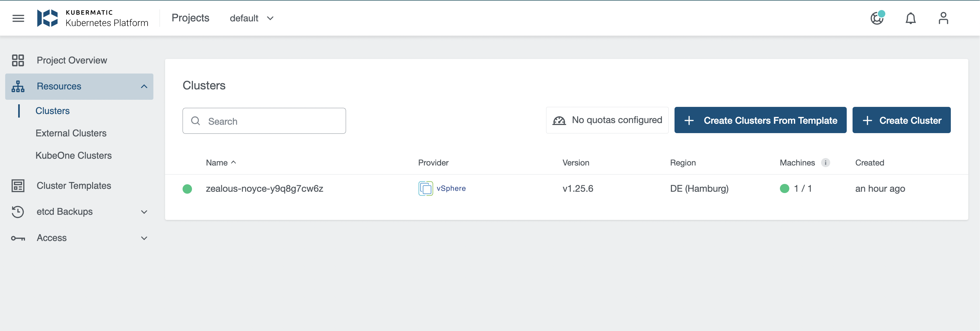The width and height of the screenshot is (980, 331).
Task: Expand the Access section
Action: pos(144,238)
